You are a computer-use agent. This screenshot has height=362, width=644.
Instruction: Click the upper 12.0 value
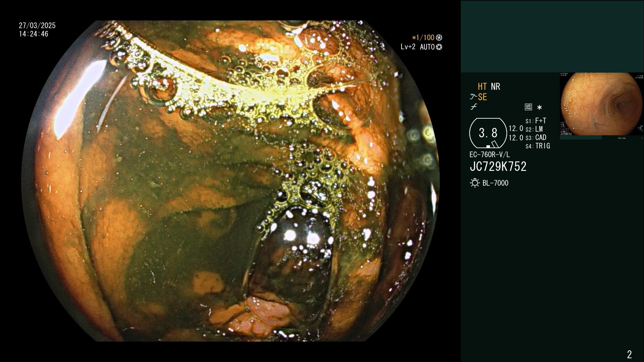516,128
